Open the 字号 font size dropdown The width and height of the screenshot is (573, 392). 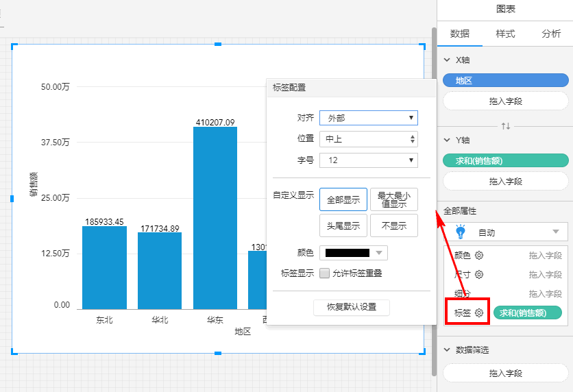pos(368,160)
